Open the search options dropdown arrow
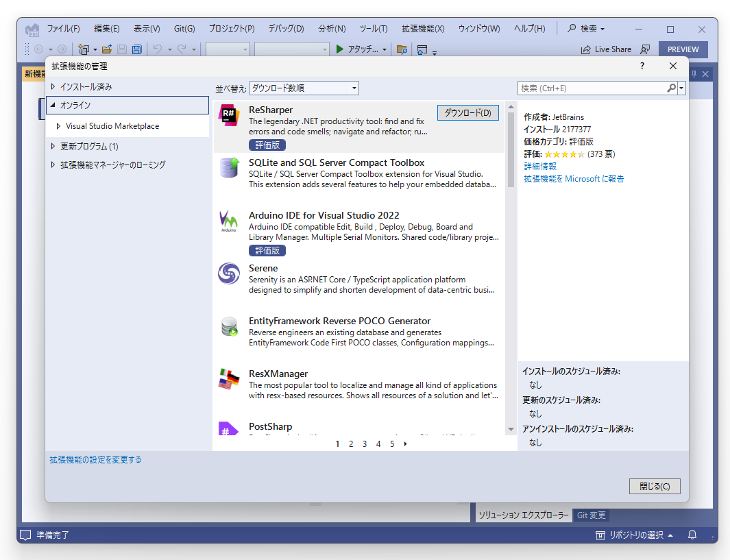This screenshot has height=560, width=730. (681, 88)
